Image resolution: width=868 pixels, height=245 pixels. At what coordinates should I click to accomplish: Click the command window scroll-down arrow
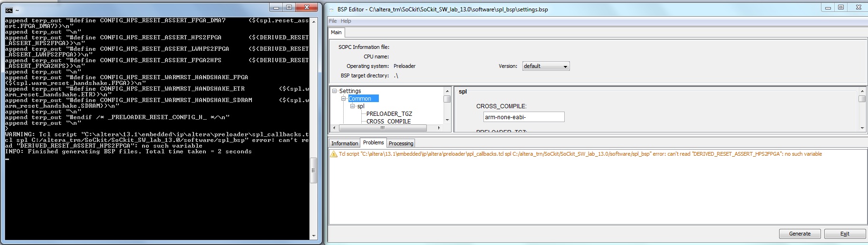coord(313,236)
